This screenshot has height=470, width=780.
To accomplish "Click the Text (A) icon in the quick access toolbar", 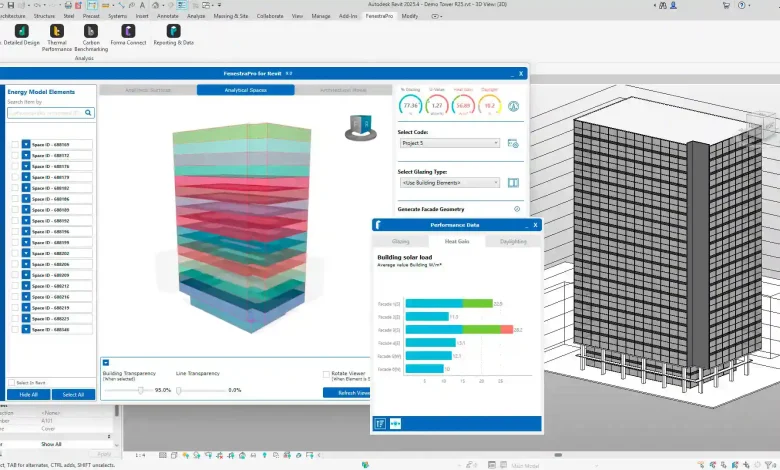I will 142,5.
